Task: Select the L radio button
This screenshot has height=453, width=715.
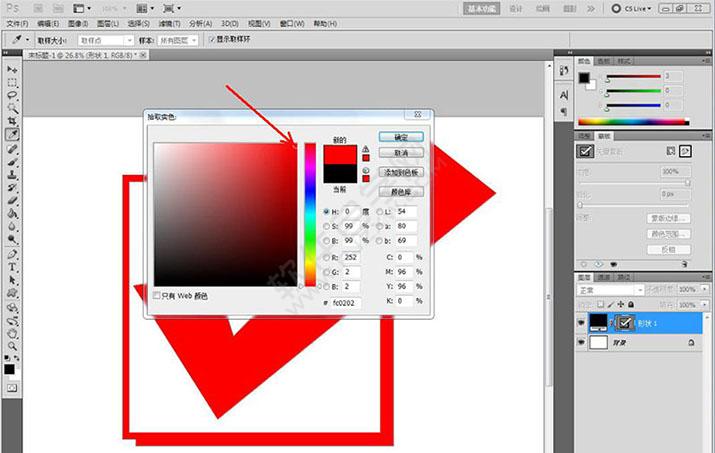Action: (x=379, y=212)
